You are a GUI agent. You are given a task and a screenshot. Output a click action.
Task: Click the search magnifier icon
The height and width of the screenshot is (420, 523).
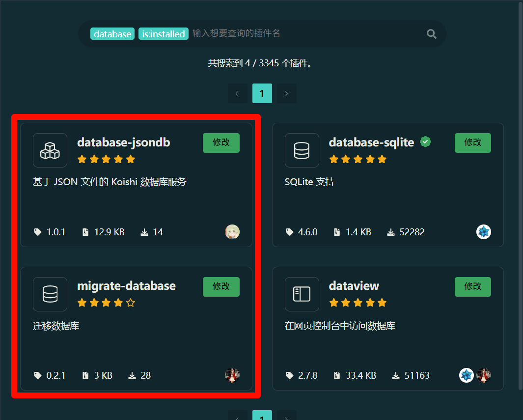point(431,33)
